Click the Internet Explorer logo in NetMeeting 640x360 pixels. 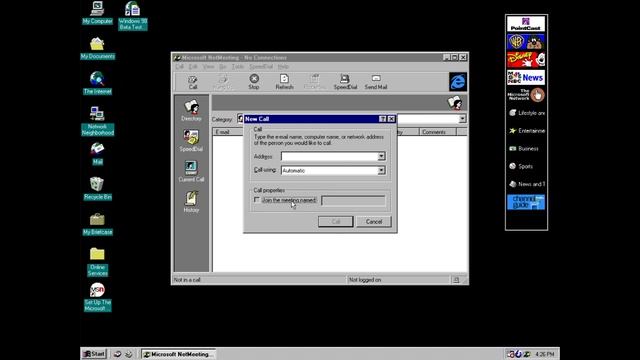[x=458, y=82]
